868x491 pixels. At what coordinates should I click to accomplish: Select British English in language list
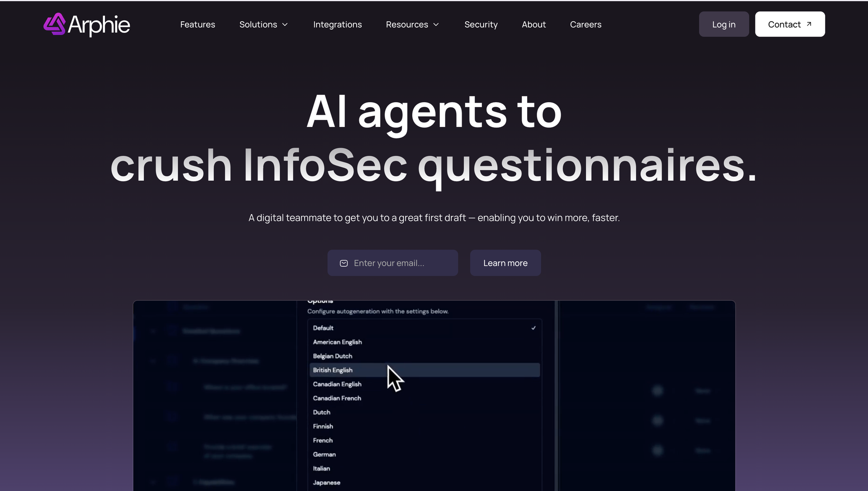(333, 370)
